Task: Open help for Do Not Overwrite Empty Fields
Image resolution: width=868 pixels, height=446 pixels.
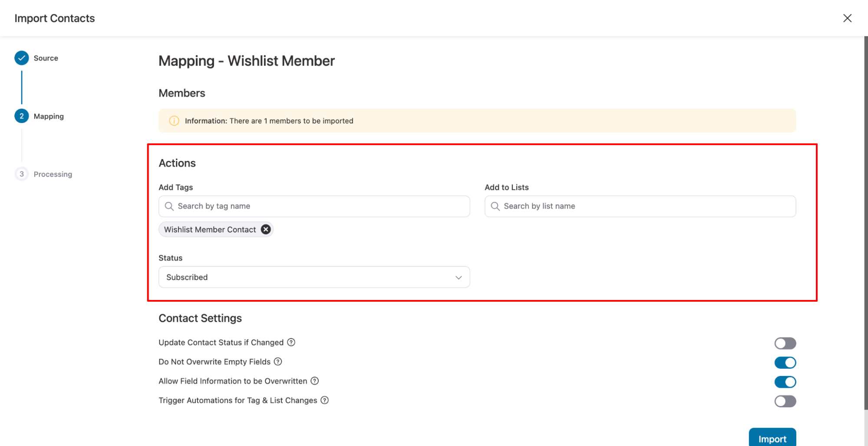Action: [277, 361]
